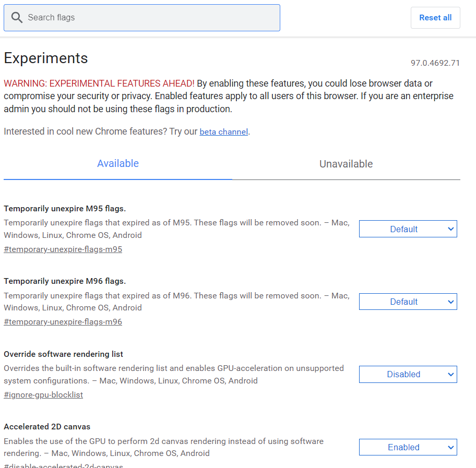Screen dimensions: 476x468
Task: Focus the Search flags input field
Action: coord(142,18)
